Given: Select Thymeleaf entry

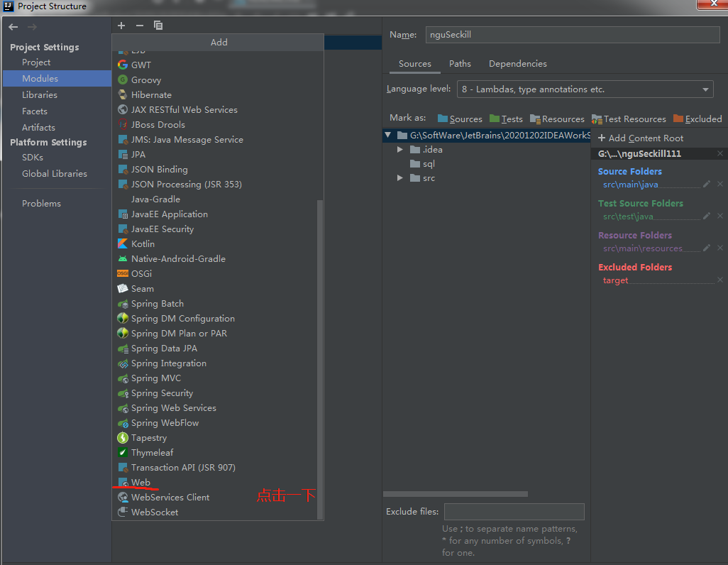Looking at the screenshot, I should pos(218,453).
